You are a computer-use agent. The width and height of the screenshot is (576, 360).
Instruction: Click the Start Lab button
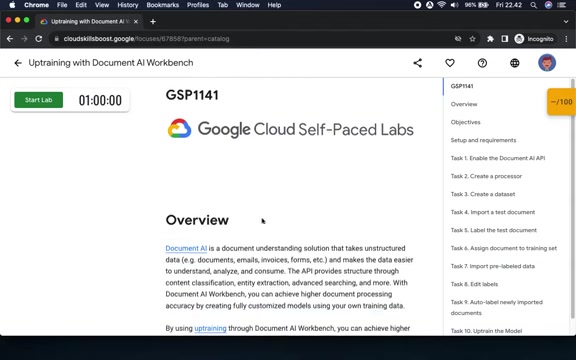click(x=39, y=100)
